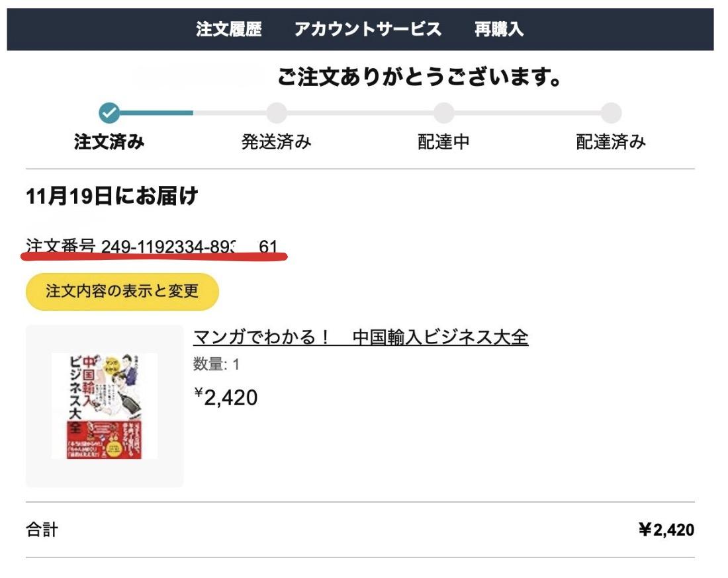
Task: Click the 数量: 1 quantity text
Action: [x=216, y=364]
